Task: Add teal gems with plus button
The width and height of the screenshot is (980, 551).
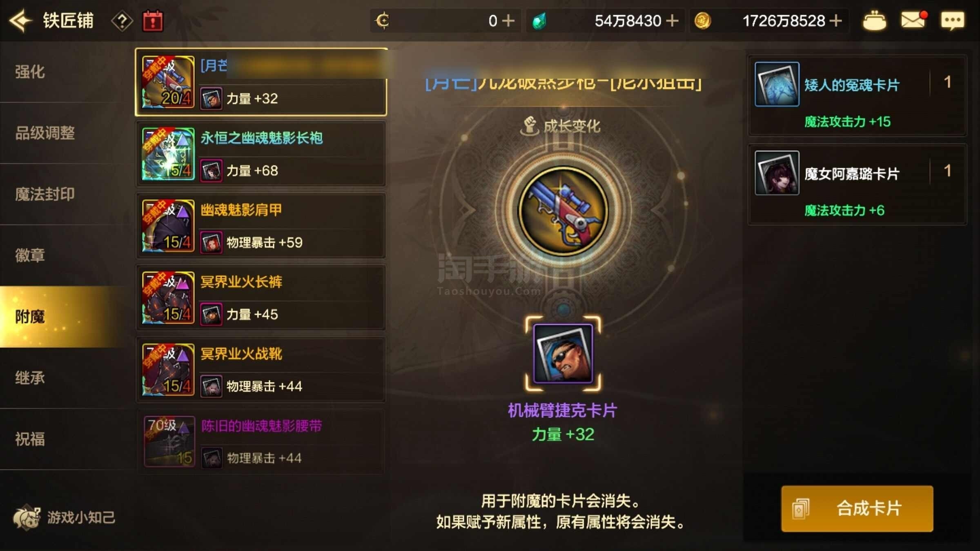Action: click(x=672, y=20)
